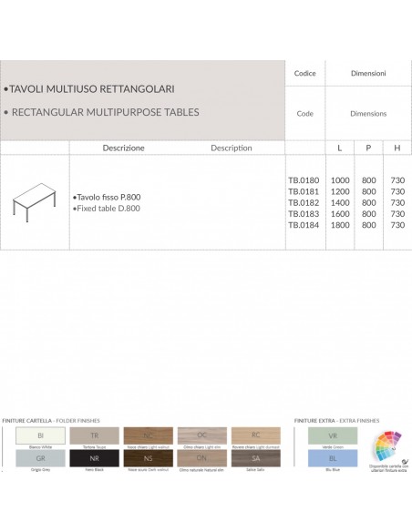The height and width of the screenshot is (532, 412).
Task: Click the L column header
Action: pyautogui.click(x=340, y=148)
